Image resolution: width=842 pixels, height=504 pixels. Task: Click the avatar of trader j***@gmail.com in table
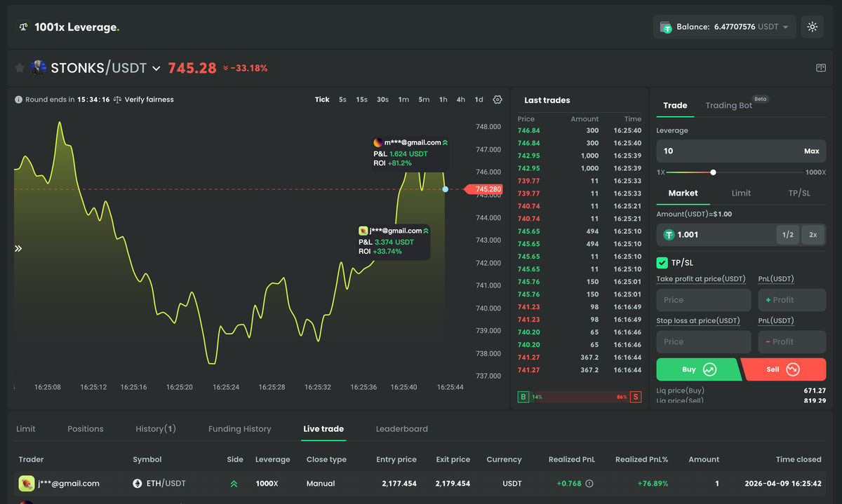[27, 483]
